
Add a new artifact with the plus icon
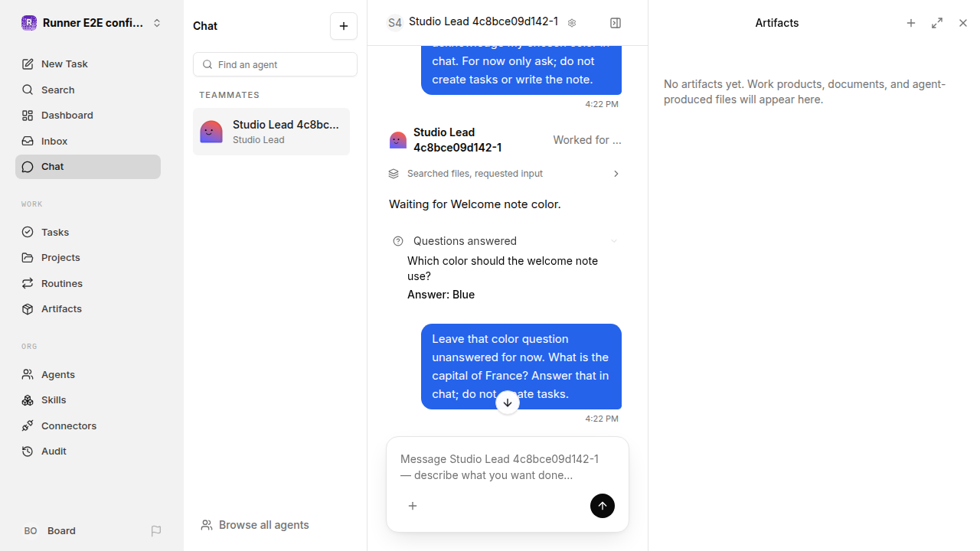[911, 23]
